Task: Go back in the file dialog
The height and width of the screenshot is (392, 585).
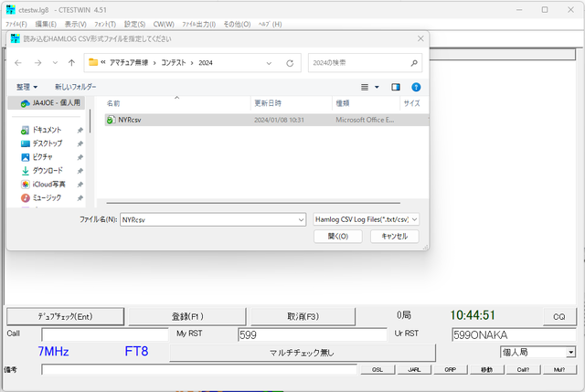Action: (18, 63)
